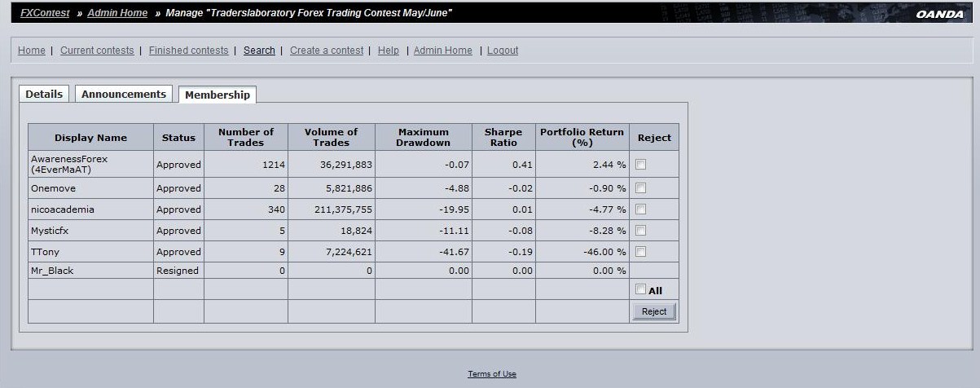
Task: Go to Home in the navigation bar
Action: coord(32,51)
